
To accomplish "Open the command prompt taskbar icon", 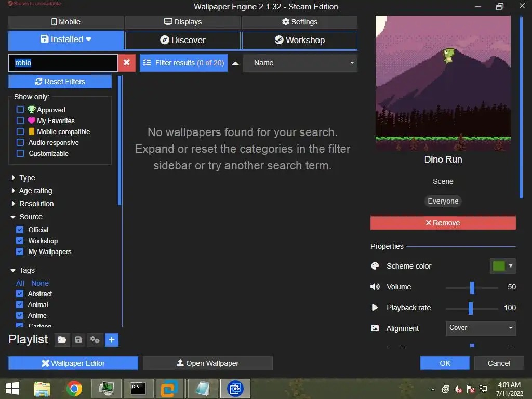I will [138, 389].
